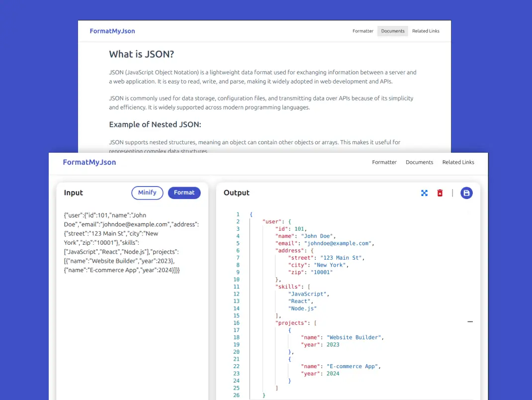Screen dimensions: 532x400
Task: Click the red trash icon to clear output
Action: (440, 193)
